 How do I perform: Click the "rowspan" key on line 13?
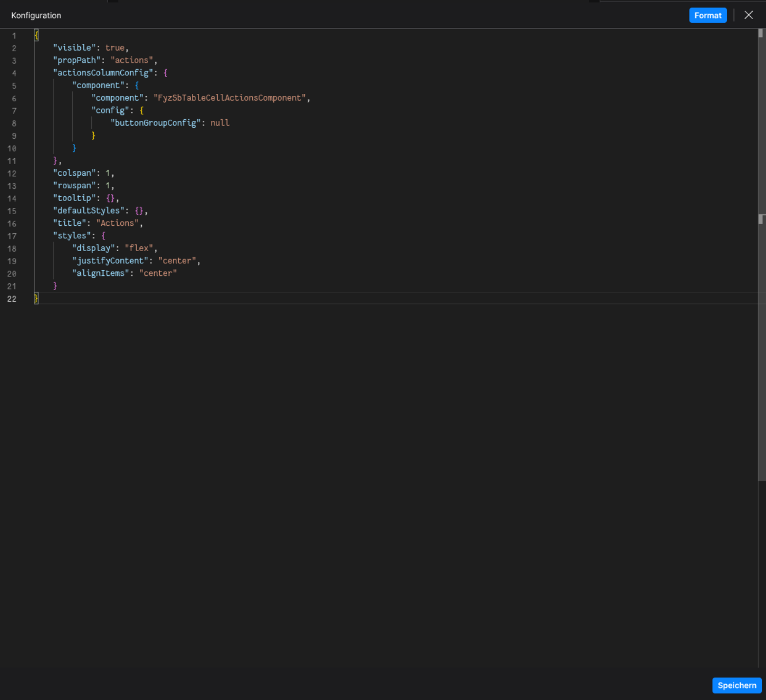pos(74,186)
